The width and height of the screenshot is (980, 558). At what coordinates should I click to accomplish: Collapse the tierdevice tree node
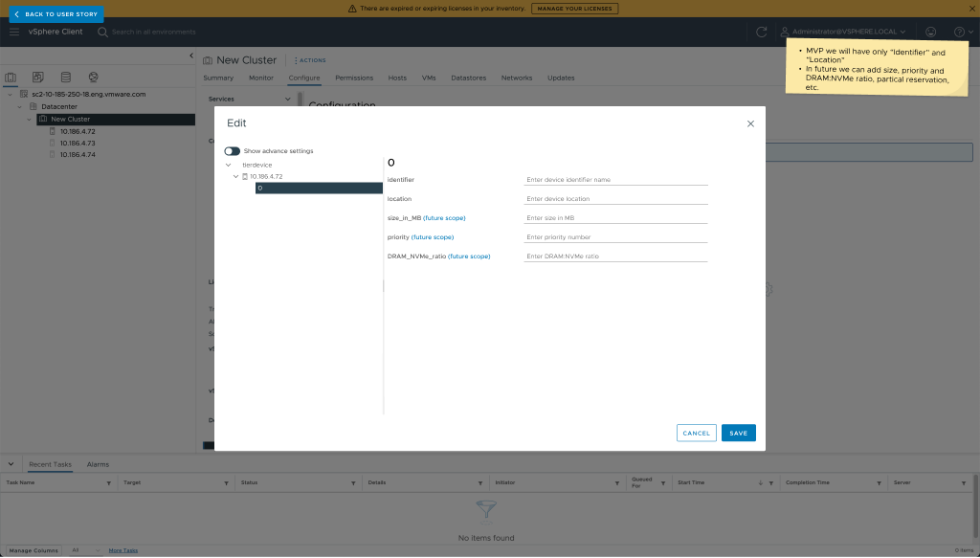228,165
